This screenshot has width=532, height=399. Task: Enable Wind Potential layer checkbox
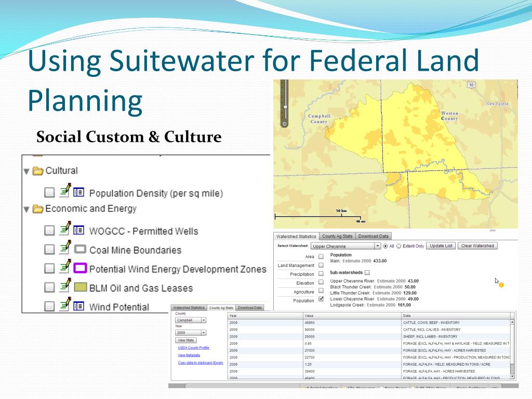point(49,307)
